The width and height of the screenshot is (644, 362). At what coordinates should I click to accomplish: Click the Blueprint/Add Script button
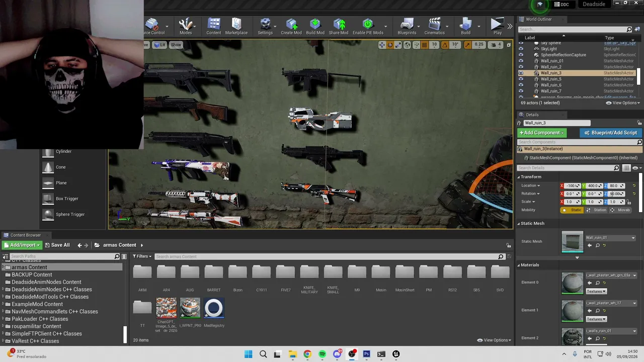tap(610, 133)
